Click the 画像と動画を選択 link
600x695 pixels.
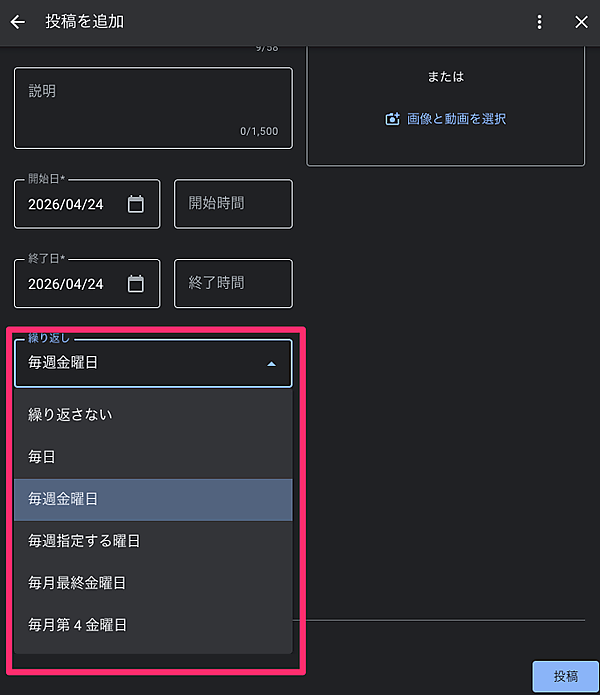click(x=456, y=119)
